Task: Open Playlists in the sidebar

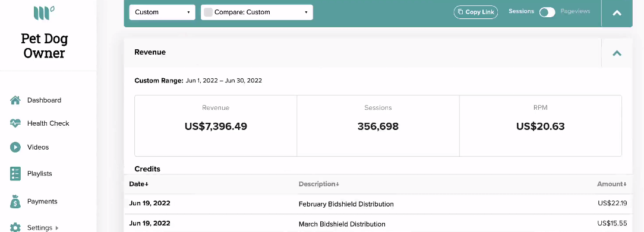Action: [39, 174]
